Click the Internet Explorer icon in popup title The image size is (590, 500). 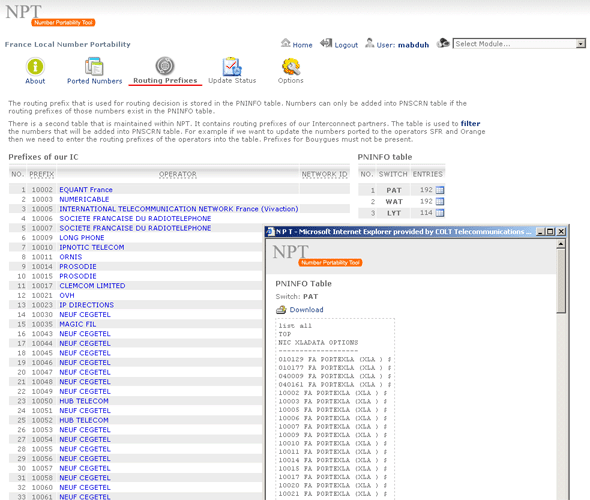270,232
